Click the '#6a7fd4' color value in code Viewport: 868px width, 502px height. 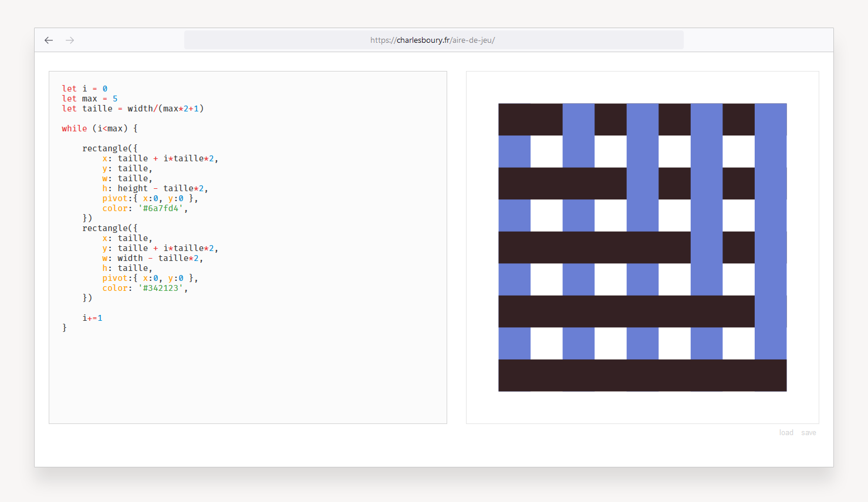coord(160,209)
